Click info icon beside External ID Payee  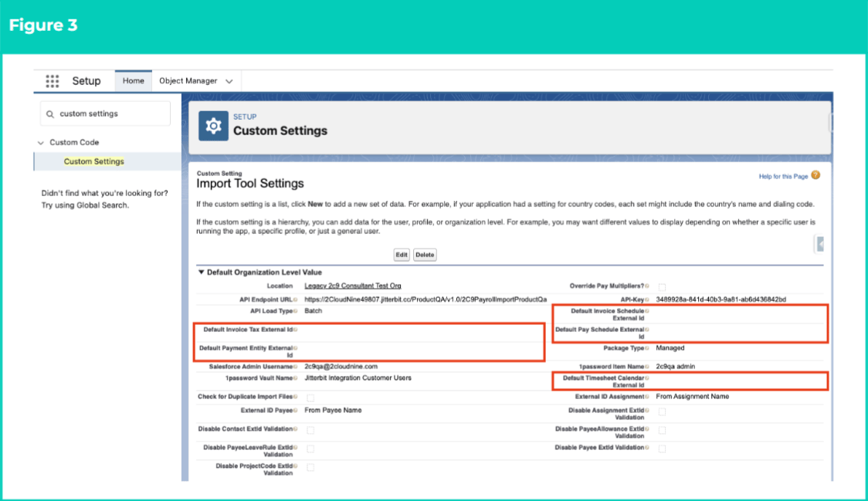tap(296, 410)
